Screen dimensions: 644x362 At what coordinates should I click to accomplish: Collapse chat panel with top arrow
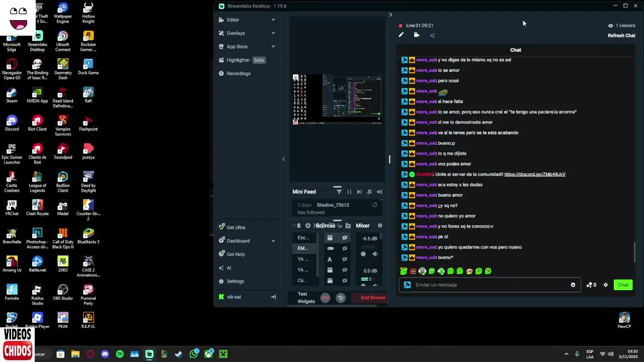click(x=390, y=15)
